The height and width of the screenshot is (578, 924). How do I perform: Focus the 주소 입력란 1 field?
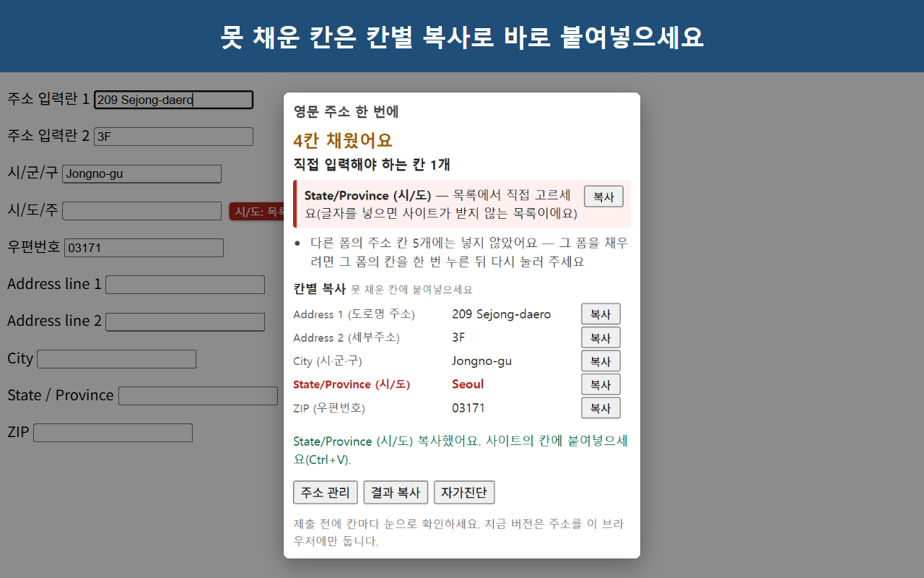[173, 100]
